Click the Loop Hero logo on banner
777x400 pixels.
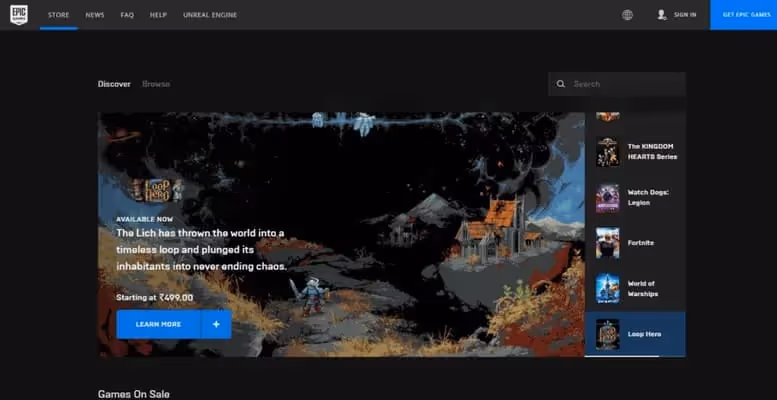pos(158,191)
